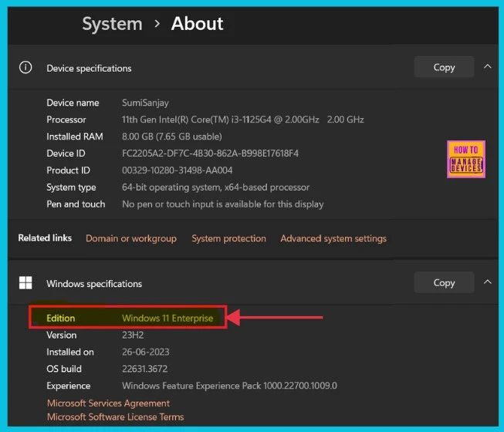Click the About breadcrumb title

[x=197, y=24]
